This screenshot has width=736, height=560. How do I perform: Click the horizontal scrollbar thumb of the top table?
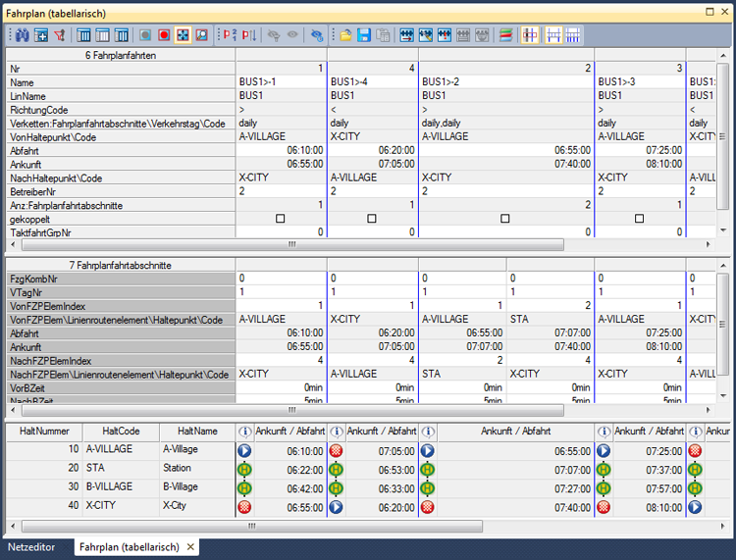[x=291, y=244]
